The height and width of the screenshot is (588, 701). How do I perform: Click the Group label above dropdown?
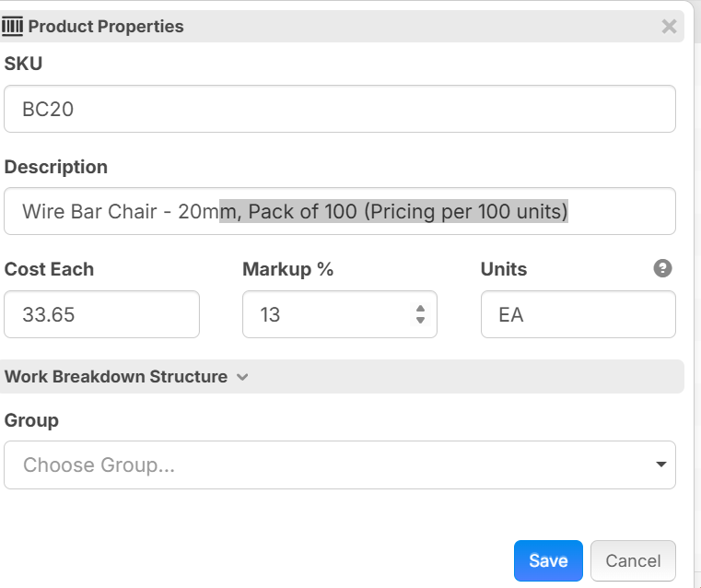point(31,420)
